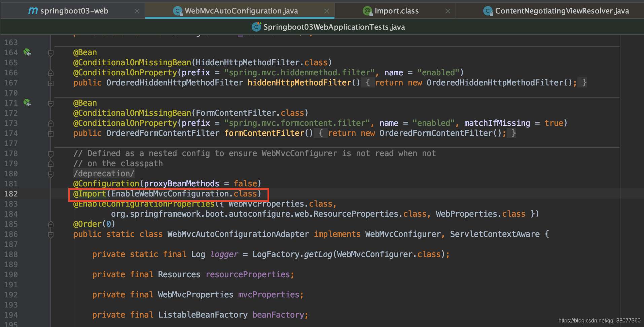Click the formContentFilter method name

click(264, 133)
